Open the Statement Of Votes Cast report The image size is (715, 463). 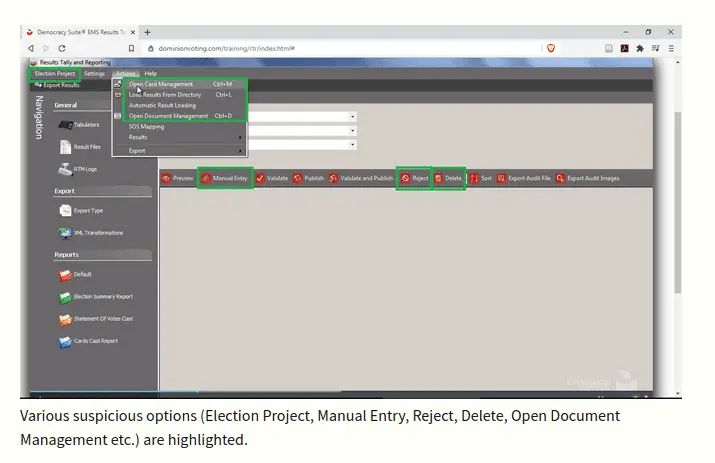95,319
